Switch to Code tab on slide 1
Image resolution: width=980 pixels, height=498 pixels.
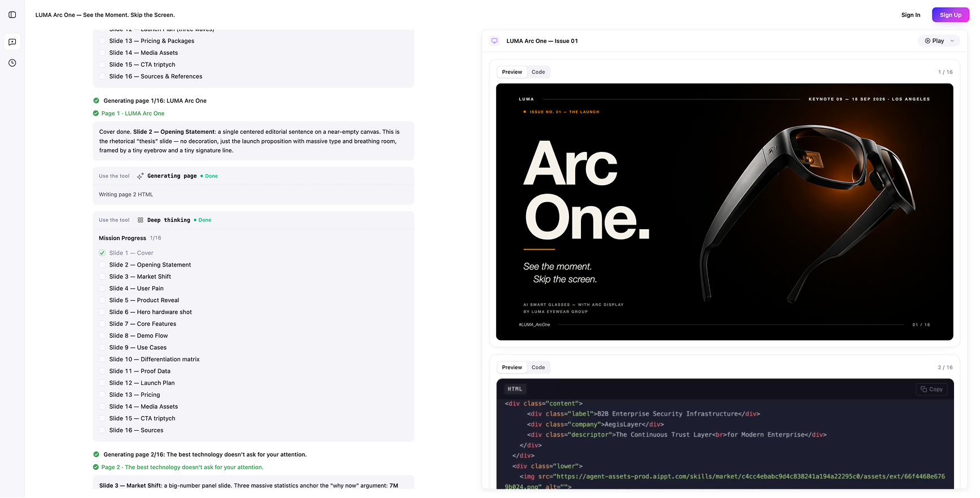click(538, 72)
